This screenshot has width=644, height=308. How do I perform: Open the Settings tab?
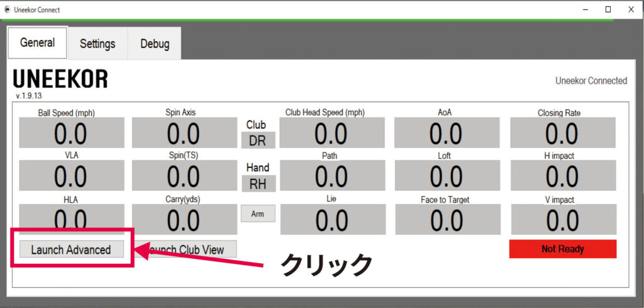(x=97, y=43)
